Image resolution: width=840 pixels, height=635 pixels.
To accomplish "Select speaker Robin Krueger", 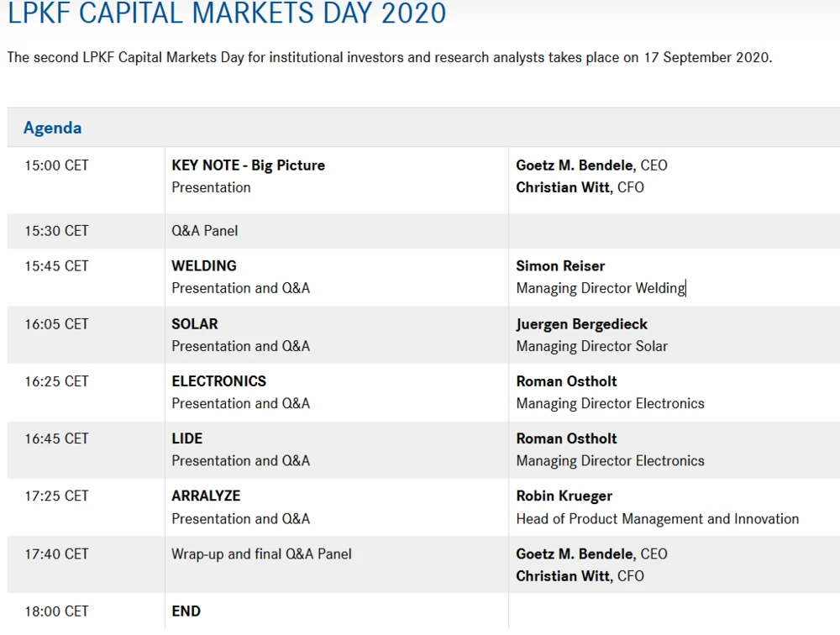I will (x=564, y=496).
